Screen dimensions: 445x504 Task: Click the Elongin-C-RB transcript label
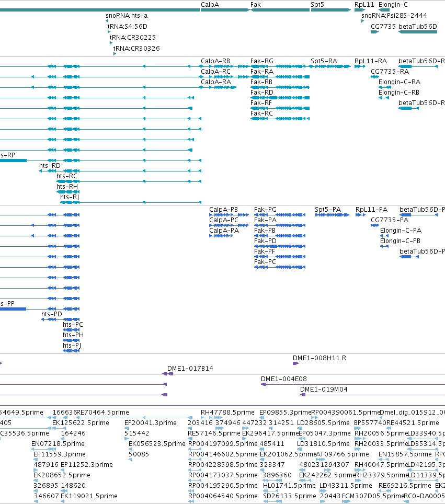coord(399,92)
